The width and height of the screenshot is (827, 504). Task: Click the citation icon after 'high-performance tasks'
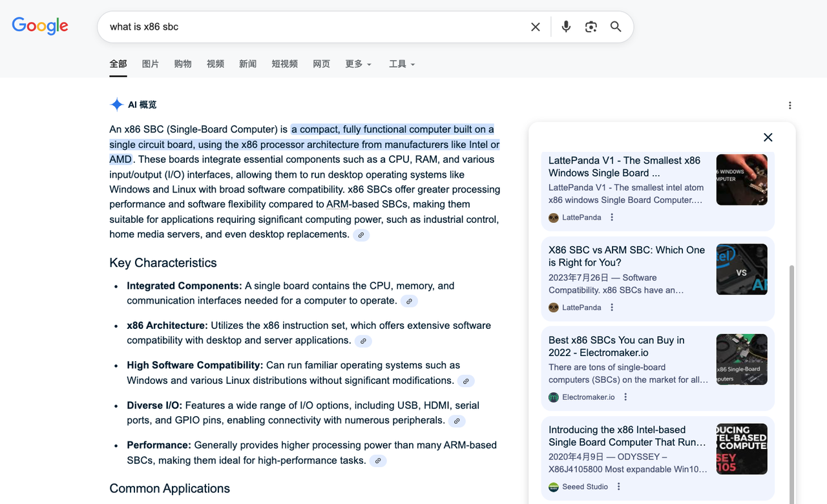(x=378, y=461)
